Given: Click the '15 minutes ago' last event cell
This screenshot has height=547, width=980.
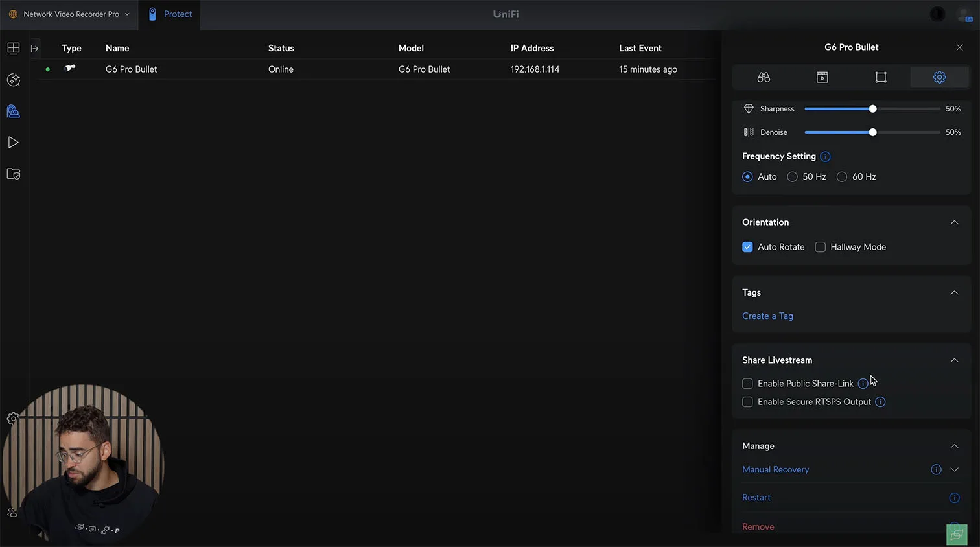Looking at the screenshot, I should pyautogui.click(x=648, y=69).
